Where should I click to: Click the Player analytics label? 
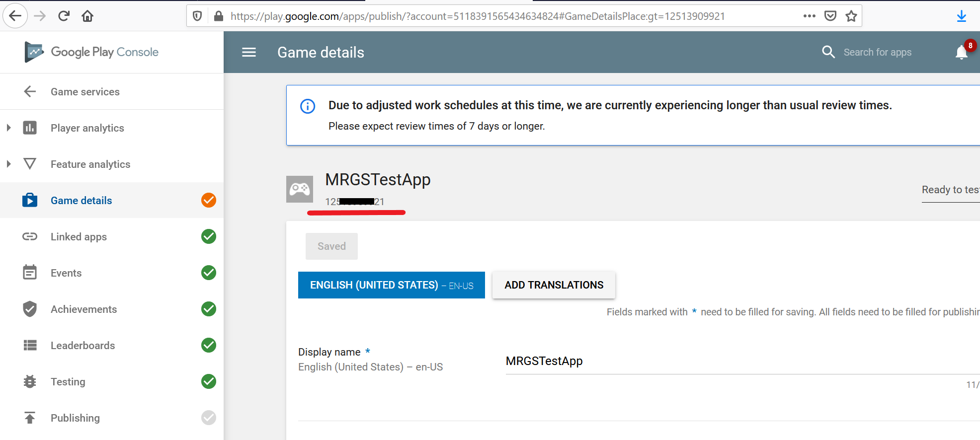click(x=87, y=128)
